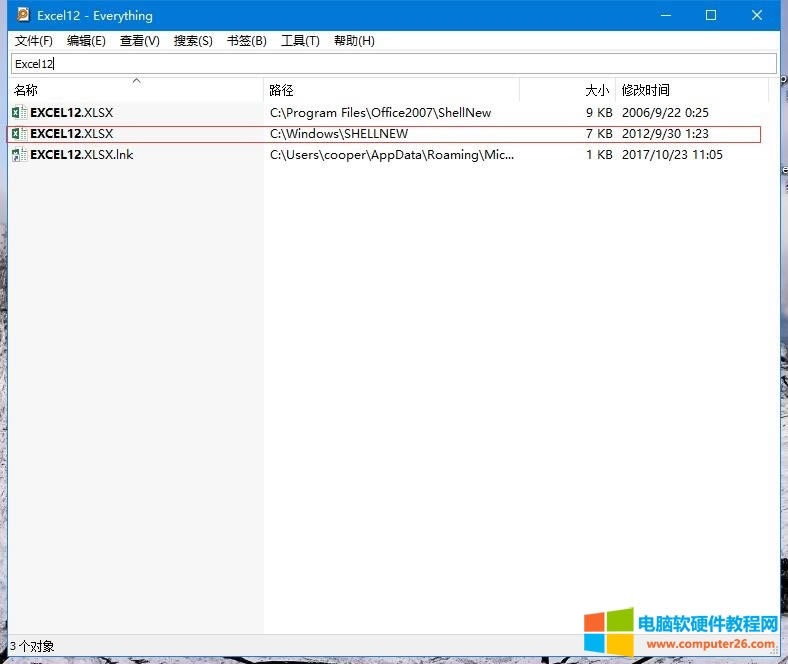Viewport: 788px width, 664px height.
Task: Select the C:\Windows\SHELLNEW path entry
Action: click(x=339, y=134)
